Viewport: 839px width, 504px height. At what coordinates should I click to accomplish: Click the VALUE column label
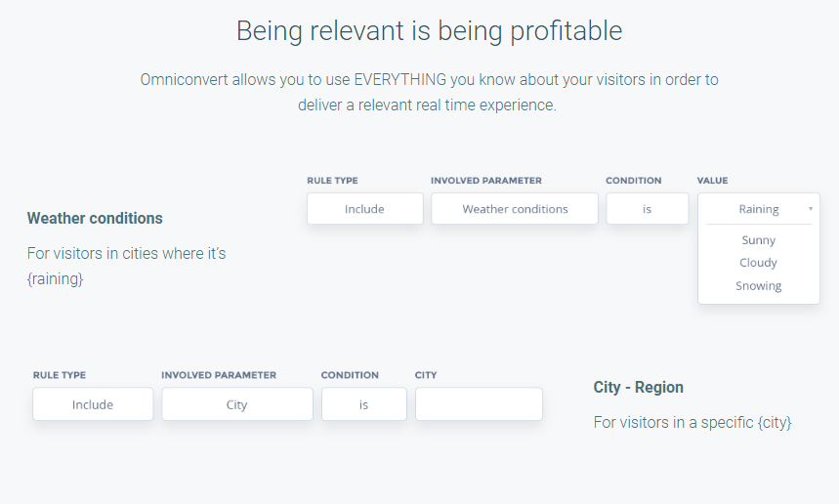coord(712,181)
